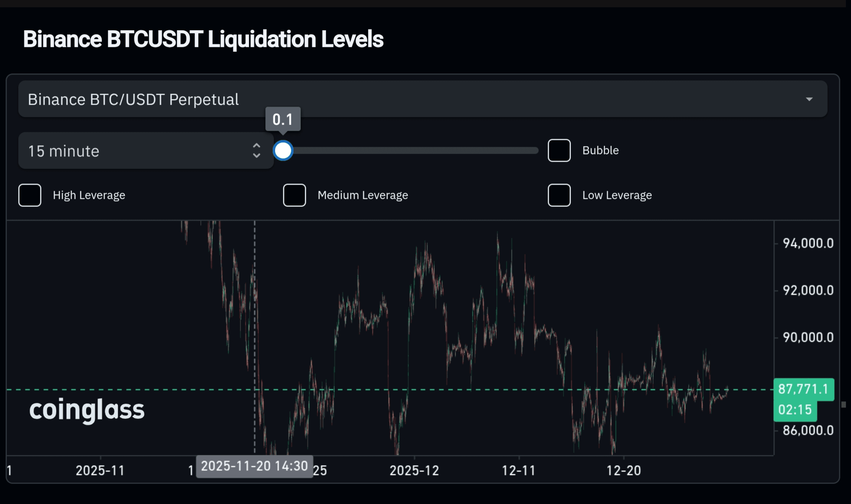Click the Low Leverage label text
851x504 pixels.
point(617,195)
